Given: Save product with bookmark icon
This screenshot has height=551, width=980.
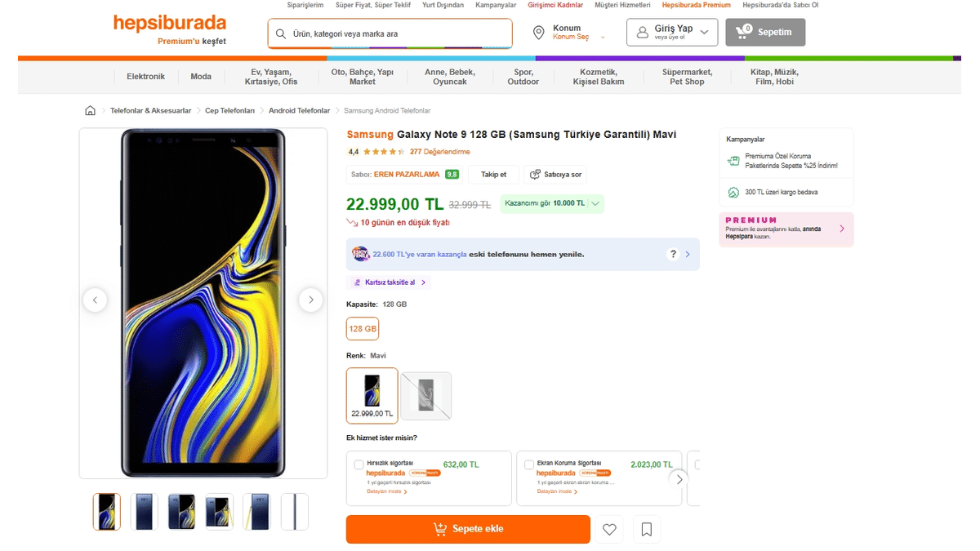Looking at the screenshot, I should [x=646, y=529].
